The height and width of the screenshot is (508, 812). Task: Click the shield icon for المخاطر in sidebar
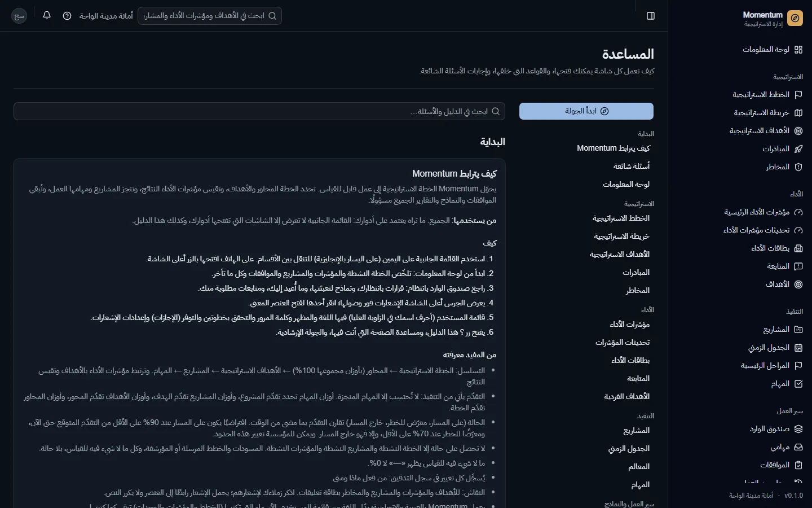[798, 167]
